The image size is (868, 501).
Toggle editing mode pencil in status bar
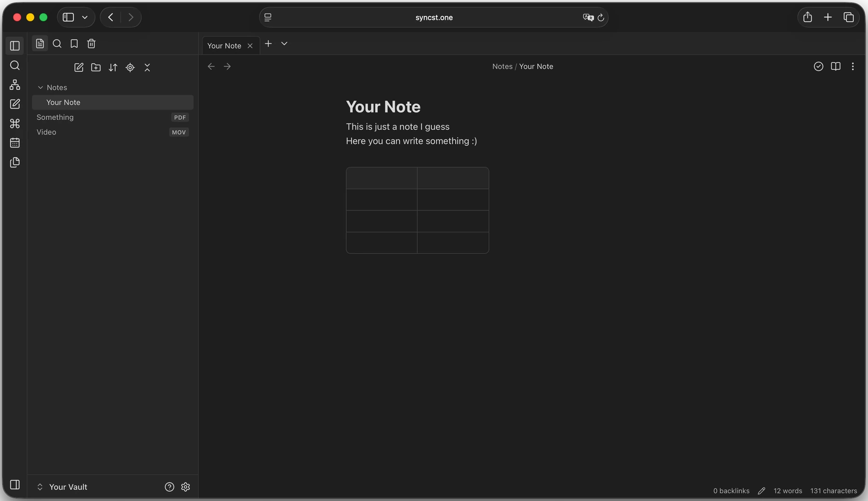[761, 491]
